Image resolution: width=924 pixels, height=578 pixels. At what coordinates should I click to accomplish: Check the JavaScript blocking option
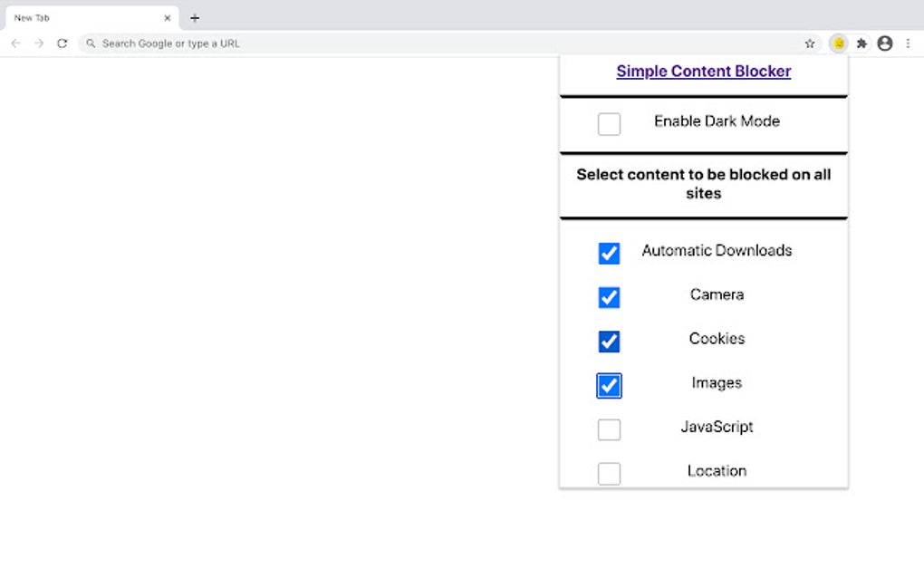[608, 429]
